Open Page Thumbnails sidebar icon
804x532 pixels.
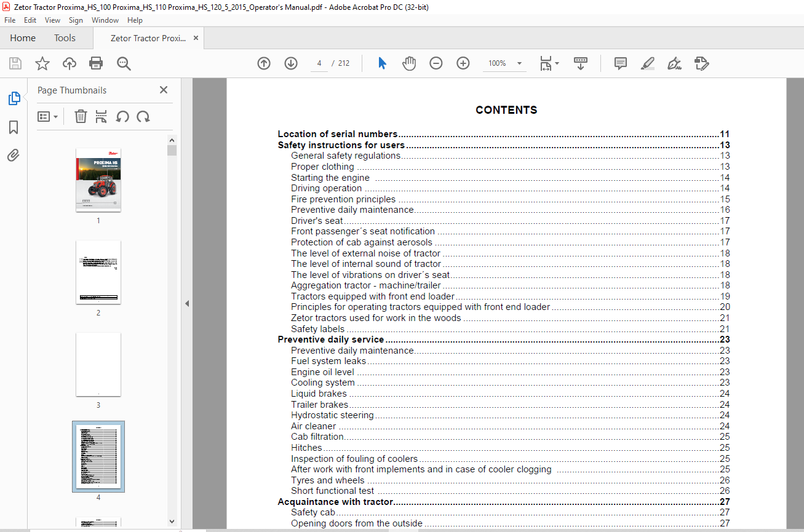pos(14,98)
